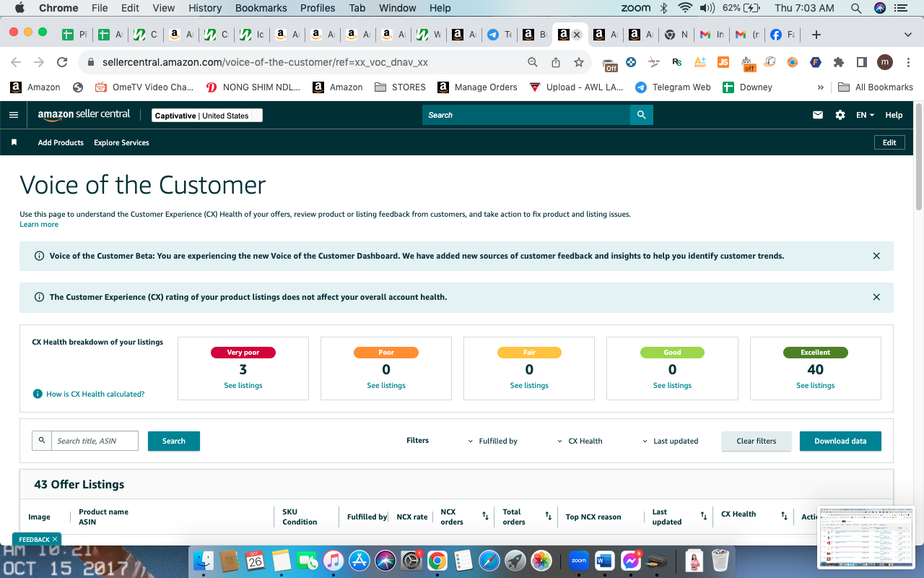The width and height of the screenshot is (924, 578).
Task: View See listings under Excellent
Action: coord(816,385)
